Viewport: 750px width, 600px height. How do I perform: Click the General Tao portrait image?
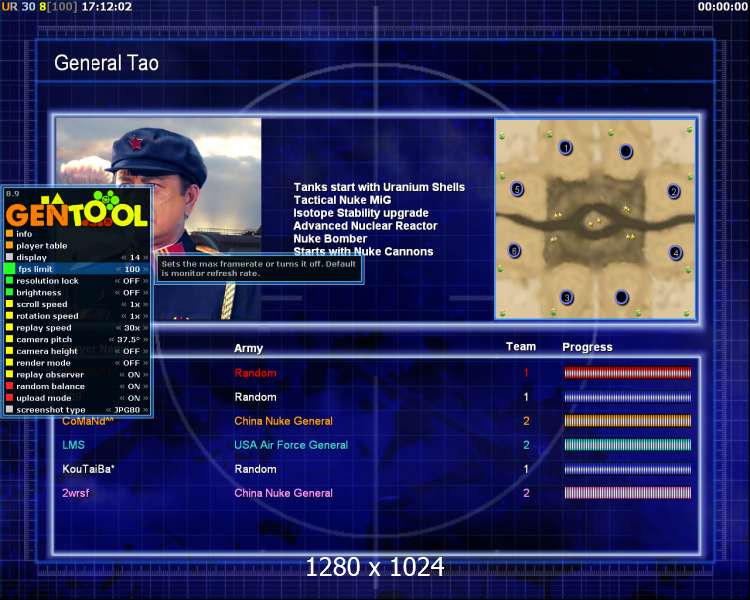[x=158, y=219]
